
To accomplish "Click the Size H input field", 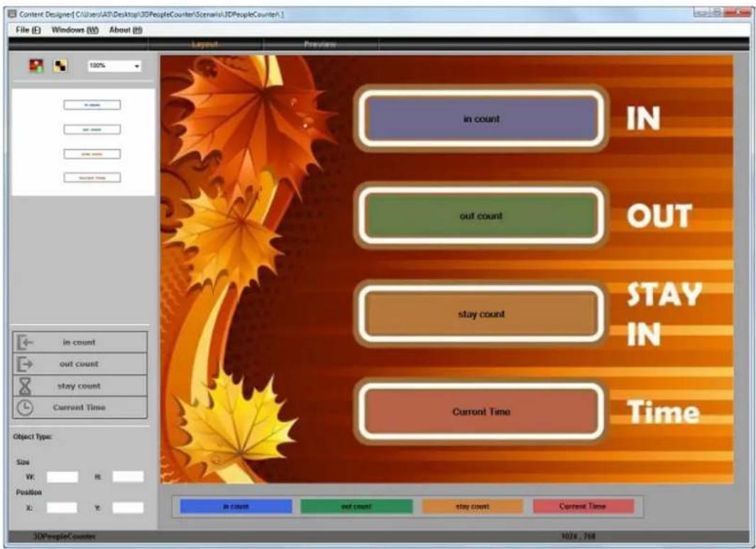I will [x=128, y=477].
